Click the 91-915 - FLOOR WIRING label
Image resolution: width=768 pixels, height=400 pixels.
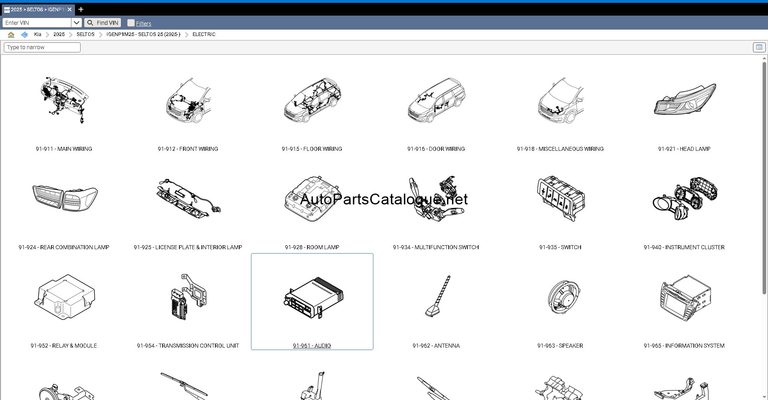(312, 149)
